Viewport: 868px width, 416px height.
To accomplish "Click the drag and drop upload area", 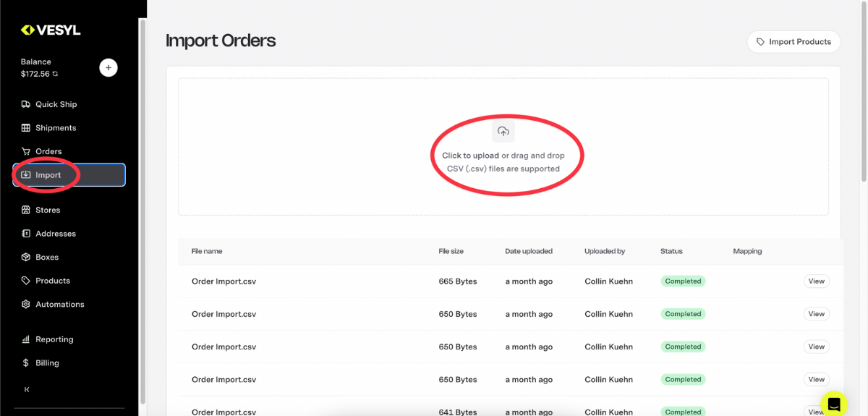I will 503,147.
